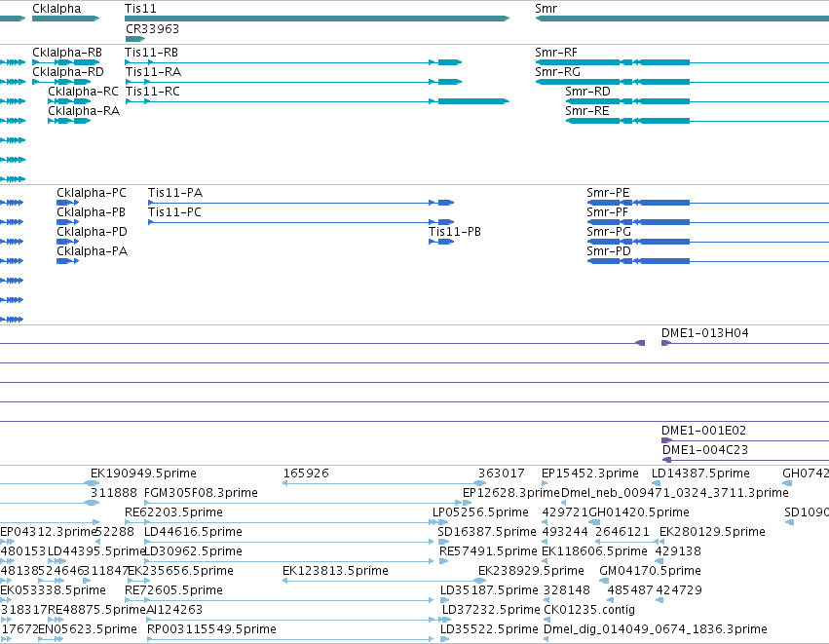Click the 165926 alignment label

(306, 474)
